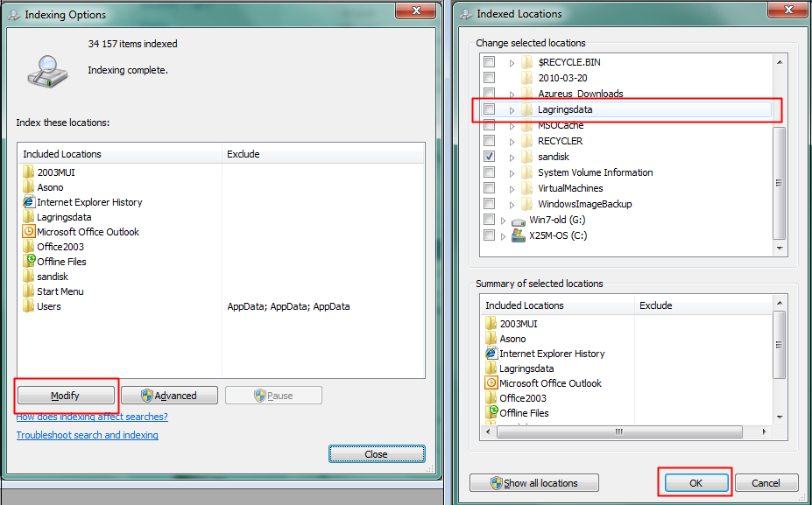The height and width of the screenshot is (505, 812).
Task: Select Microsoft Office Outlook icon in Indexing Options list
Action: click(29, 231)
